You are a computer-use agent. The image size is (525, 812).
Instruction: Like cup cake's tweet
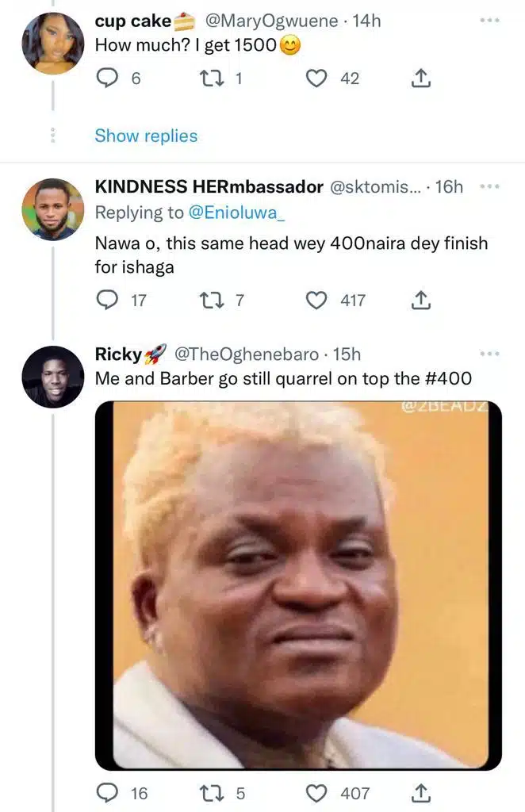click(x=318, y=78)
